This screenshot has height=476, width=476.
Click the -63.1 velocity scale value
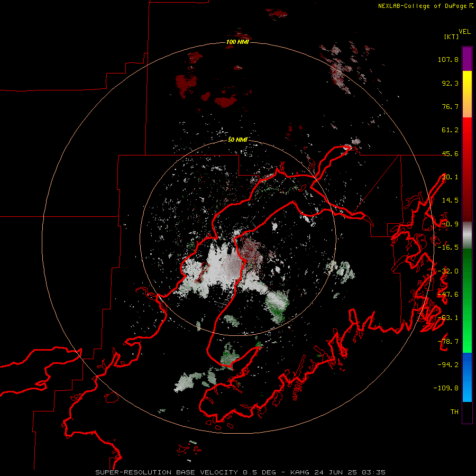(448, 318)
